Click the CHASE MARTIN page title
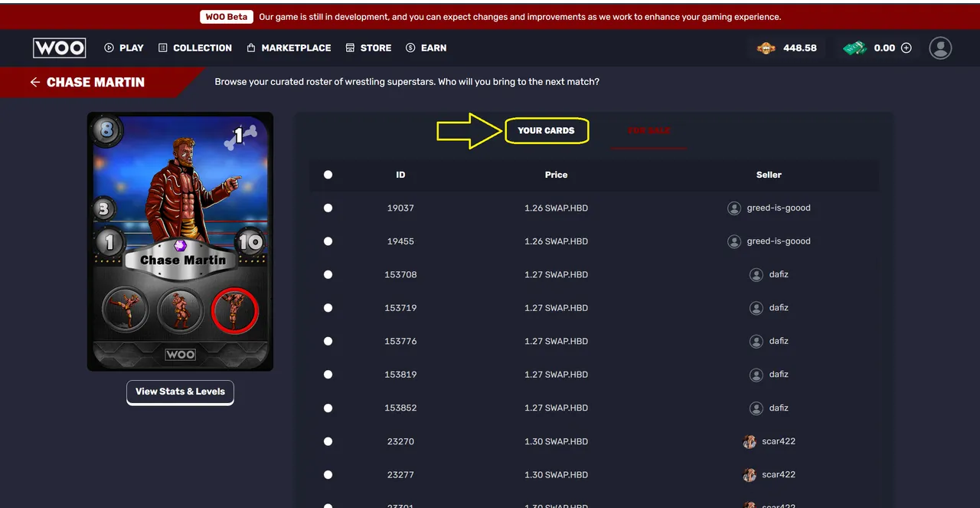This screenshot has height=508, width=980. click(96, 82)
